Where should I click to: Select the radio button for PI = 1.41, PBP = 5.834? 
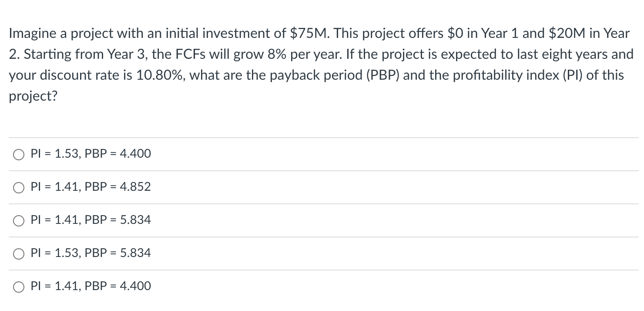click(18, 220)
